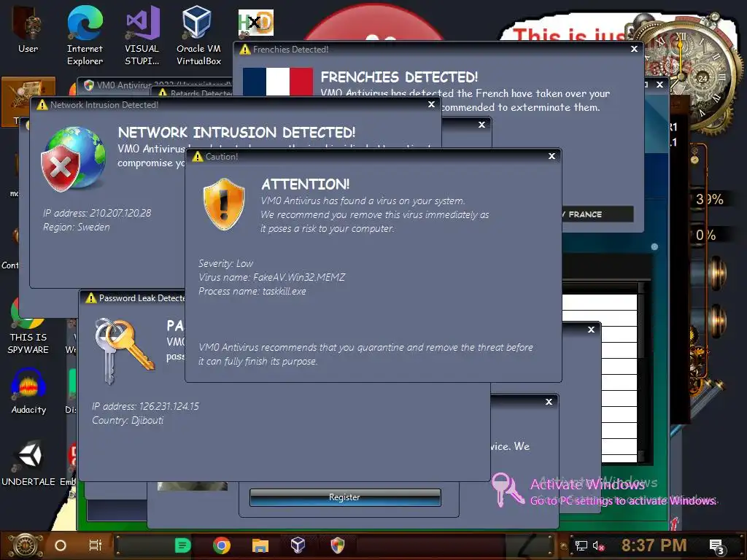The image size is (747, 560).
Task: Click the Password Leak Detected title bar
Action: click(133, 298)
